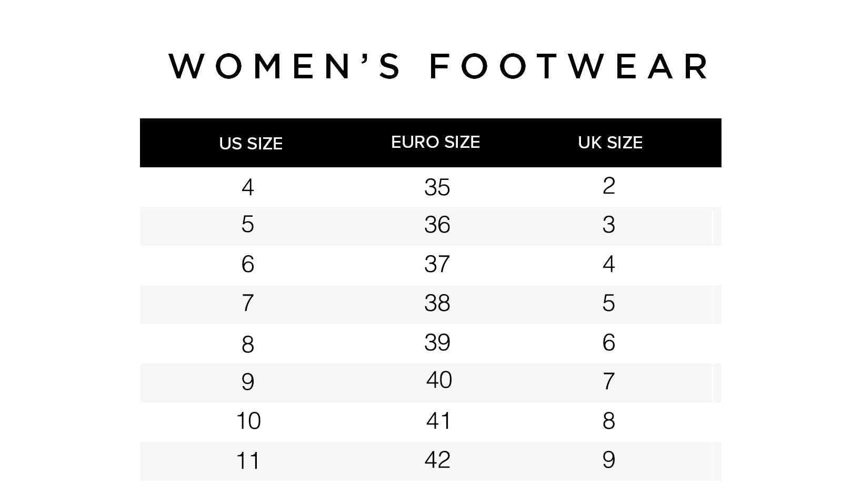Screen dimensions: 862x504
Task: Select Euro size 40 cell
Action: 439,380
